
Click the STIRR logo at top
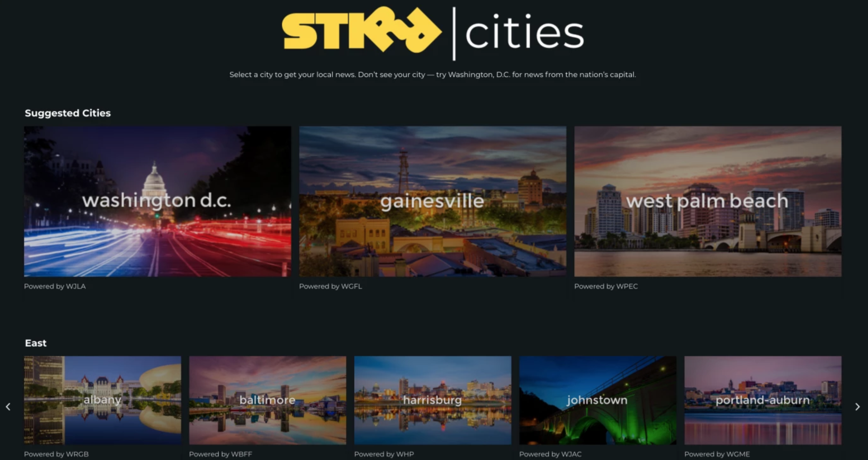coord(361,31)
